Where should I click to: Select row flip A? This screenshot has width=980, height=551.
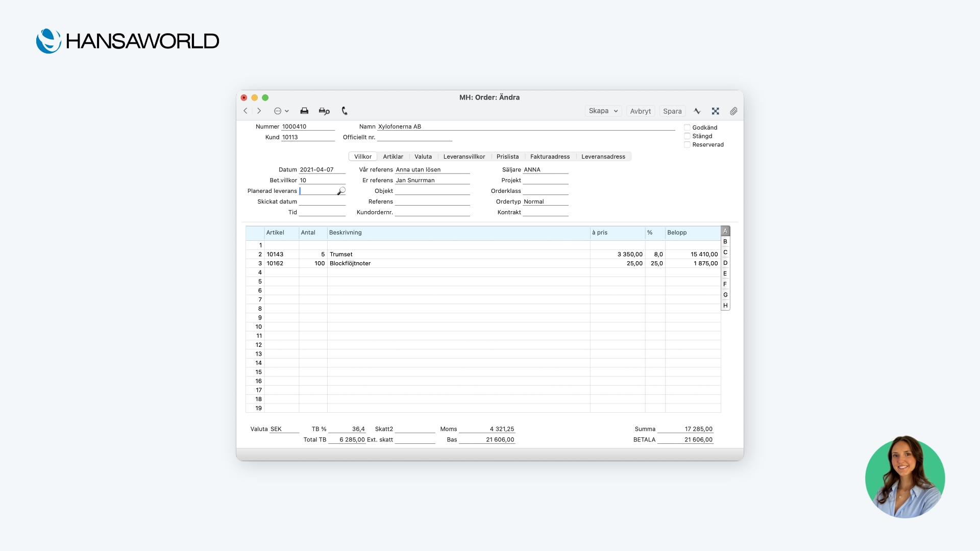(725, 231)
